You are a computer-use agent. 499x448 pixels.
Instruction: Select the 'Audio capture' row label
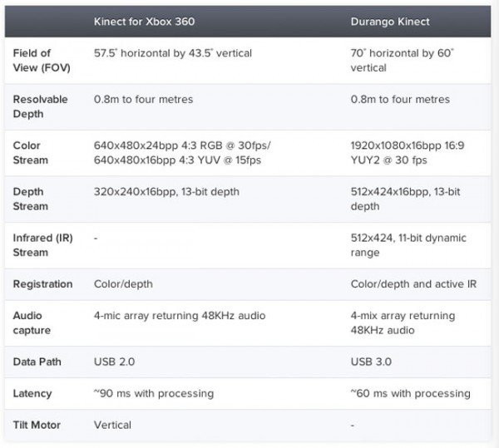coord(32,323)
